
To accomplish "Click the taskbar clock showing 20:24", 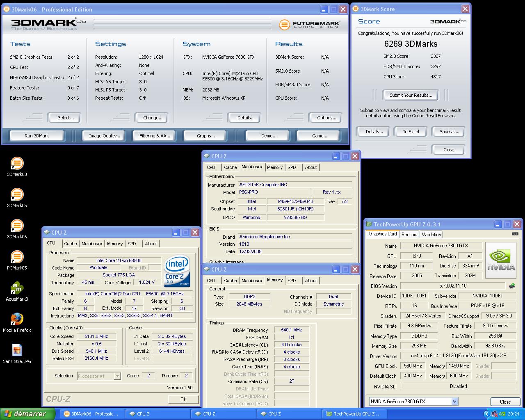I will (x=513, y=414).
